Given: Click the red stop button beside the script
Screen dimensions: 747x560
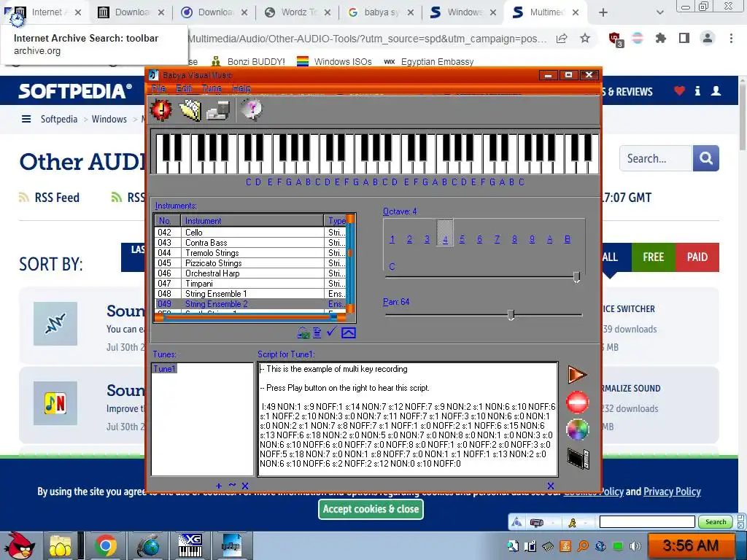Looking at the screenshot, I should tap(577, 402).
